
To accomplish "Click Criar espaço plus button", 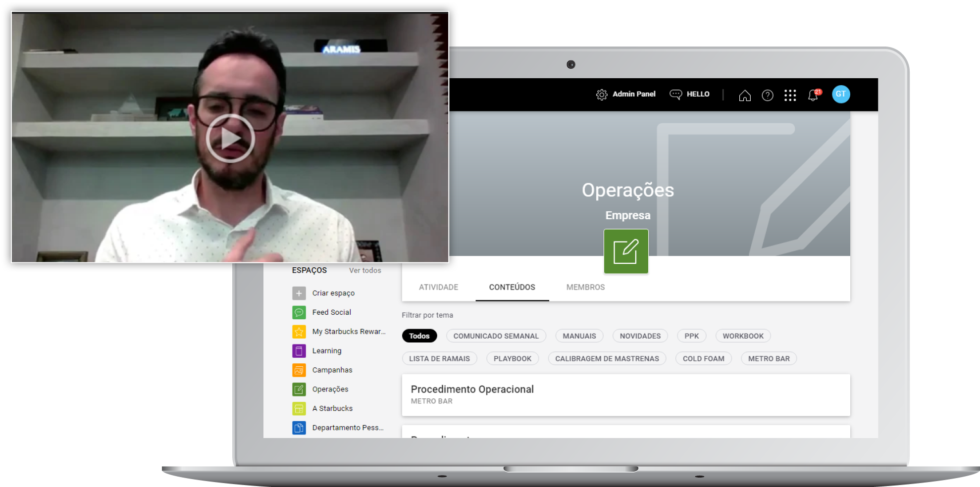I will tap(299, 293).
